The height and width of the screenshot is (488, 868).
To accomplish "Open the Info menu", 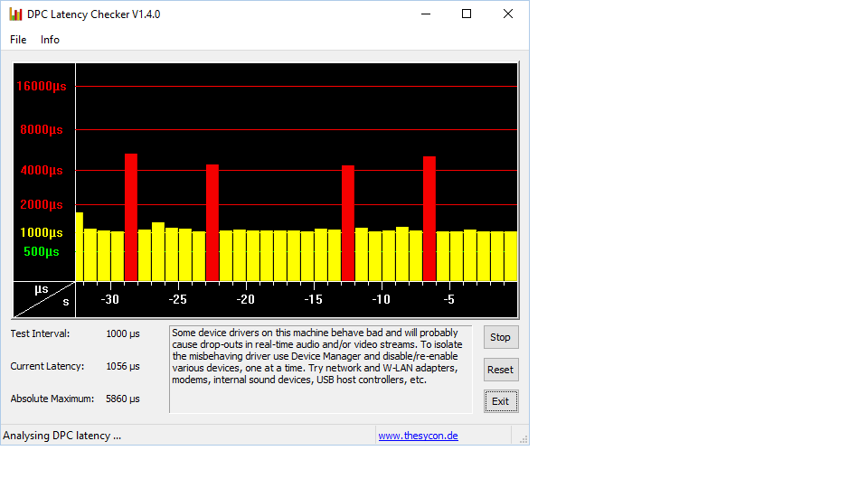I will click(x=50, y=40).
